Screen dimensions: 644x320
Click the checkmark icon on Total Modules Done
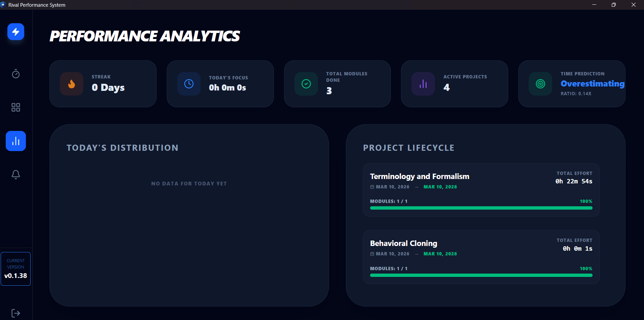[x=306, y=84]
